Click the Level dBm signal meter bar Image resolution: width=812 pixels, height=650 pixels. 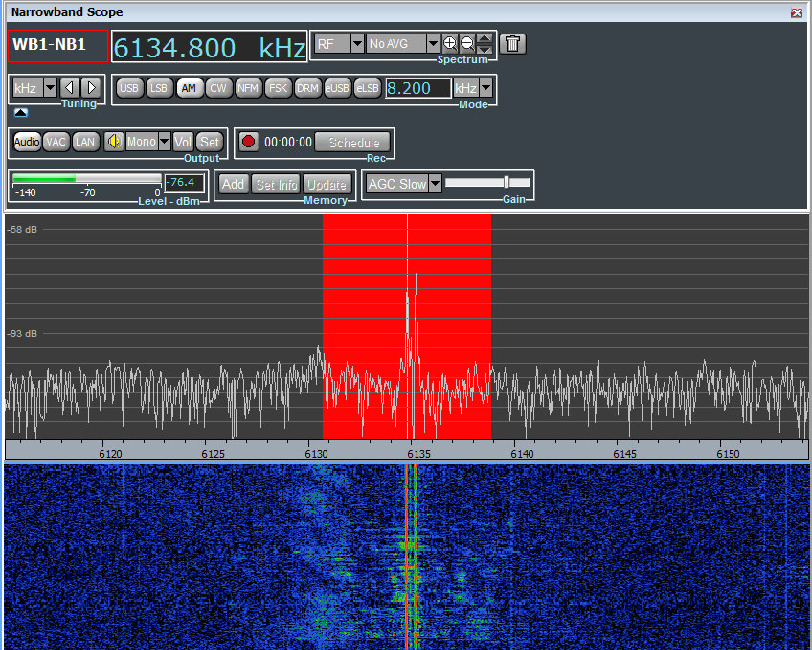click(x=87, y=179)
